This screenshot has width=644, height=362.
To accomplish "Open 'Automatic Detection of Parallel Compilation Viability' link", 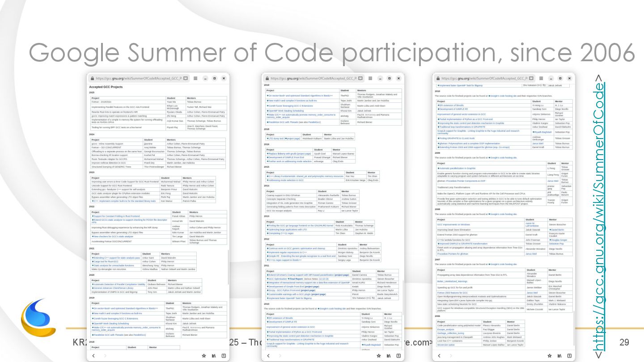I will pos(119,284).
